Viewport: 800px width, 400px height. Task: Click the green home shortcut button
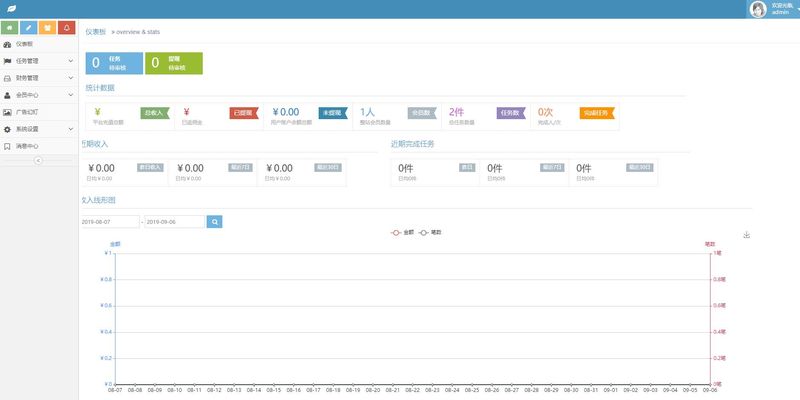(x=10, y=28)
